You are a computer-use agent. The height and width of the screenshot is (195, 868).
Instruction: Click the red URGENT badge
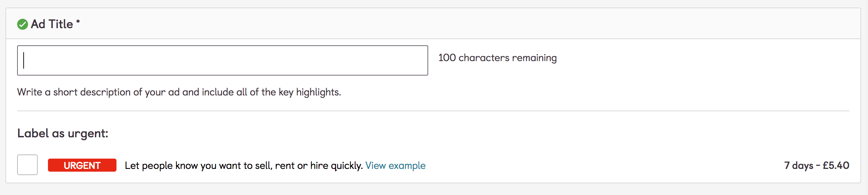click(82, 165)
